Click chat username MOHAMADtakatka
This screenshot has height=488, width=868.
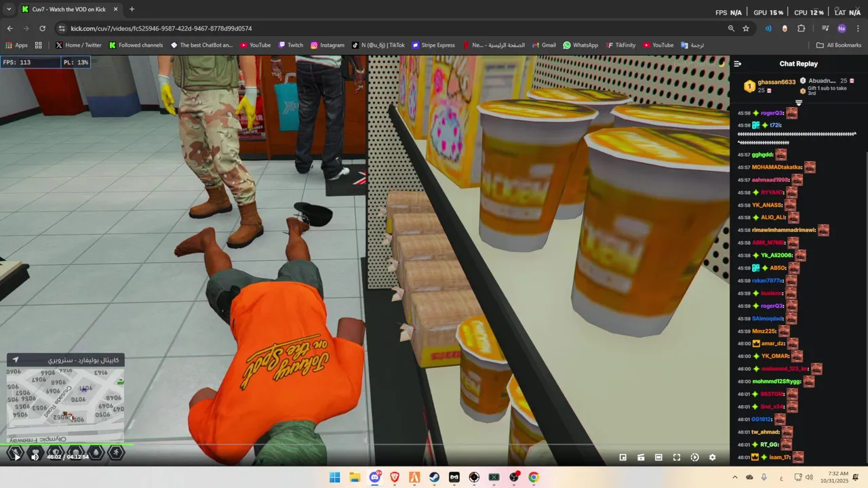776,167
